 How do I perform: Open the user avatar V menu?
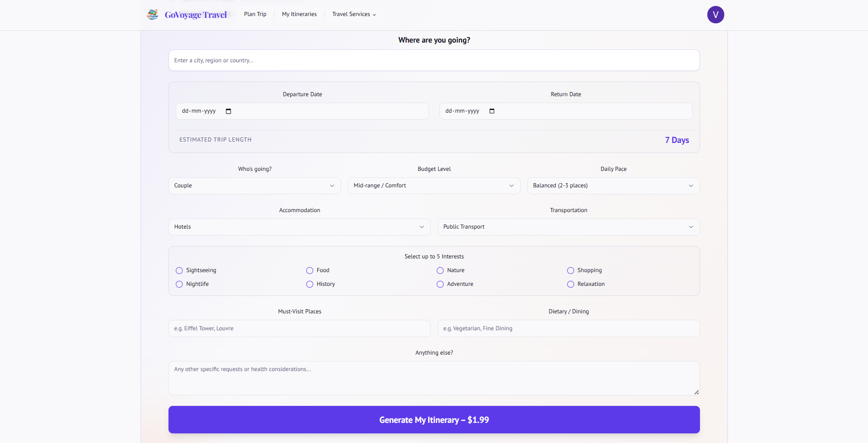pyautogui.click(x=716, y=15)
